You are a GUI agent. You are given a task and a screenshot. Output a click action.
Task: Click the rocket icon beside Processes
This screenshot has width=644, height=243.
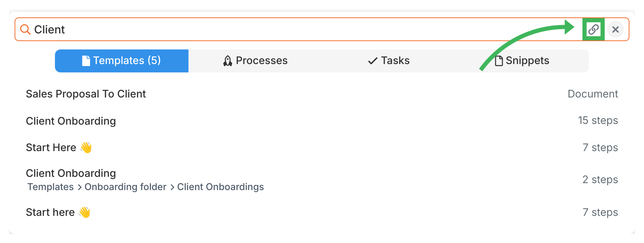point(227,61)
